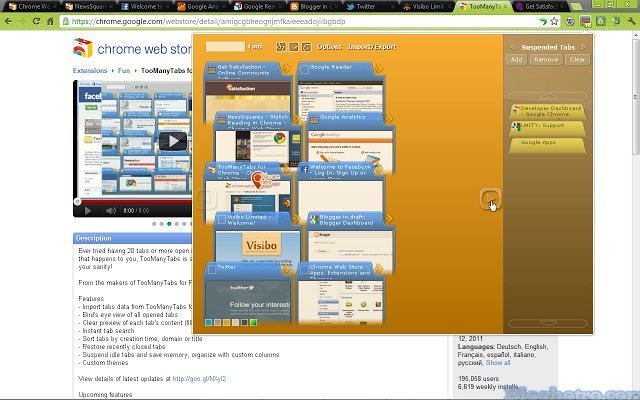
Task: Suspend the Twitter tab with its arrow
Action: 287,269
